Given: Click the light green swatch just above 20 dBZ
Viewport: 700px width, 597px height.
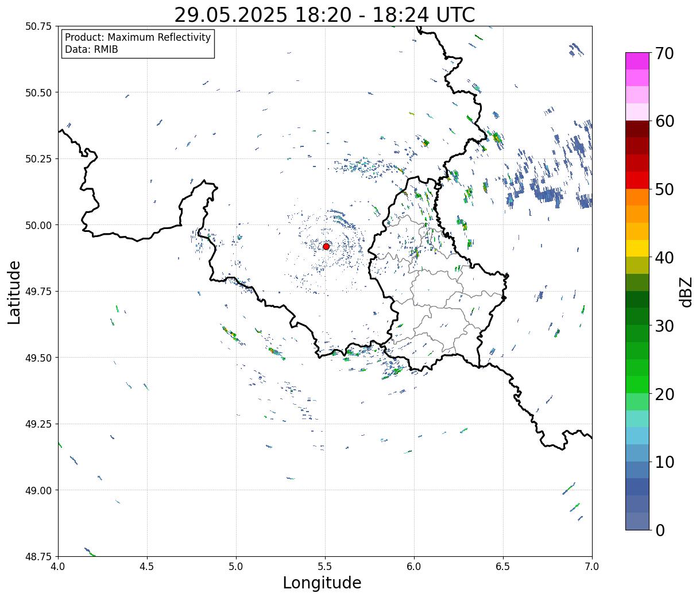Looking at the screenshot, I should click(637, 385).
